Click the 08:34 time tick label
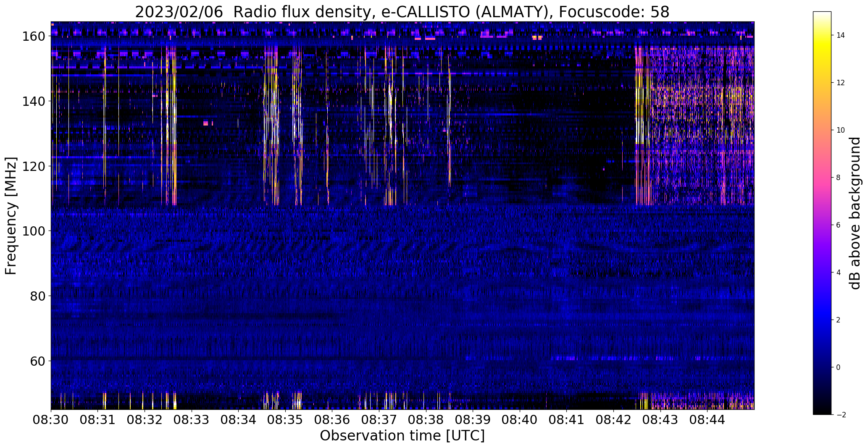 tap(238, 420)
